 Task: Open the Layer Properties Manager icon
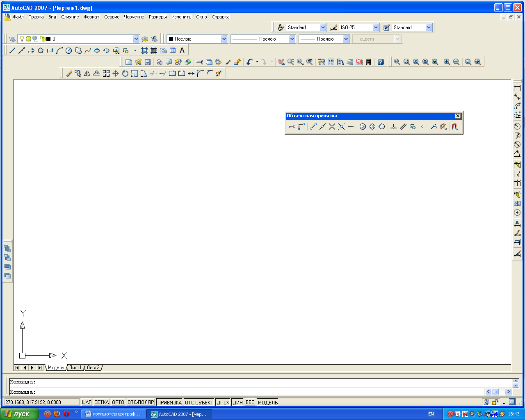pos(12,39)
